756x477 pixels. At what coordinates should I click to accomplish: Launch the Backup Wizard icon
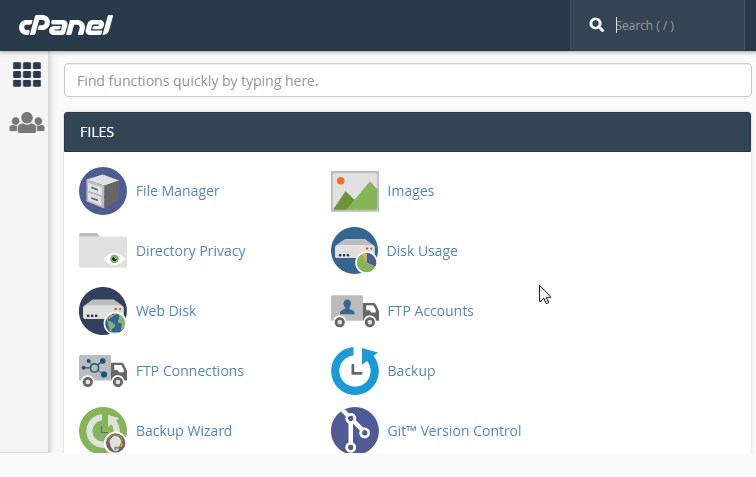[103, 430]
